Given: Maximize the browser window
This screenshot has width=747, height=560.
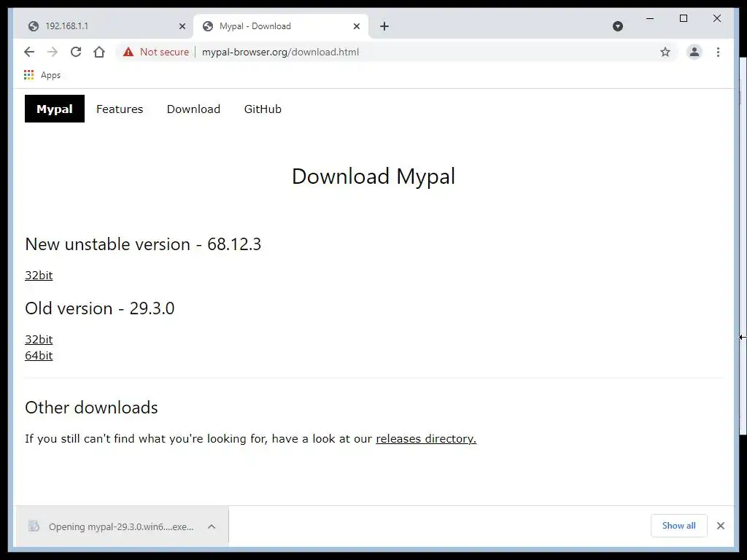Looking at the screenshot, I should [683, 18].
